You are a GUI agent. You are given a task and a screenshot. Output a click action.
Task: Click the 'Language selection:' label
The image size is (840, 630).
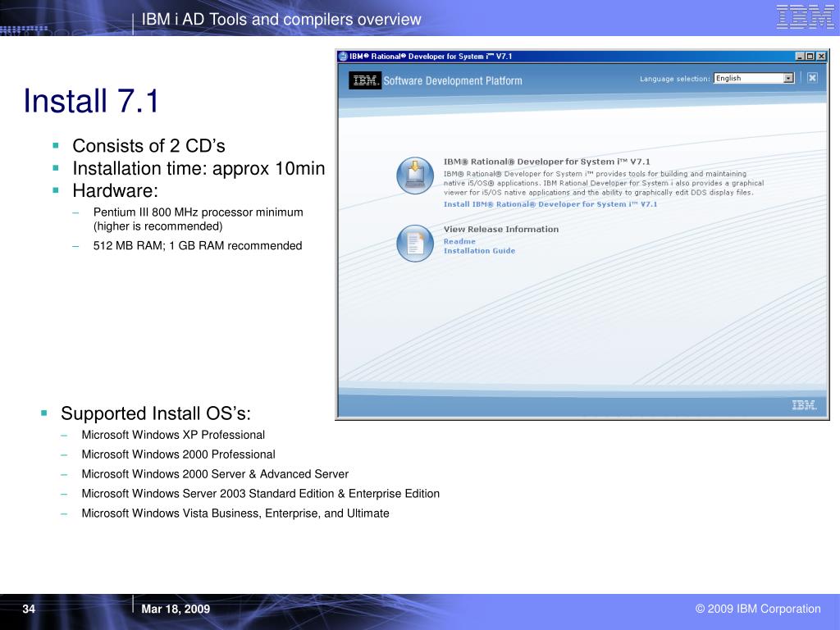click(674, 79)
